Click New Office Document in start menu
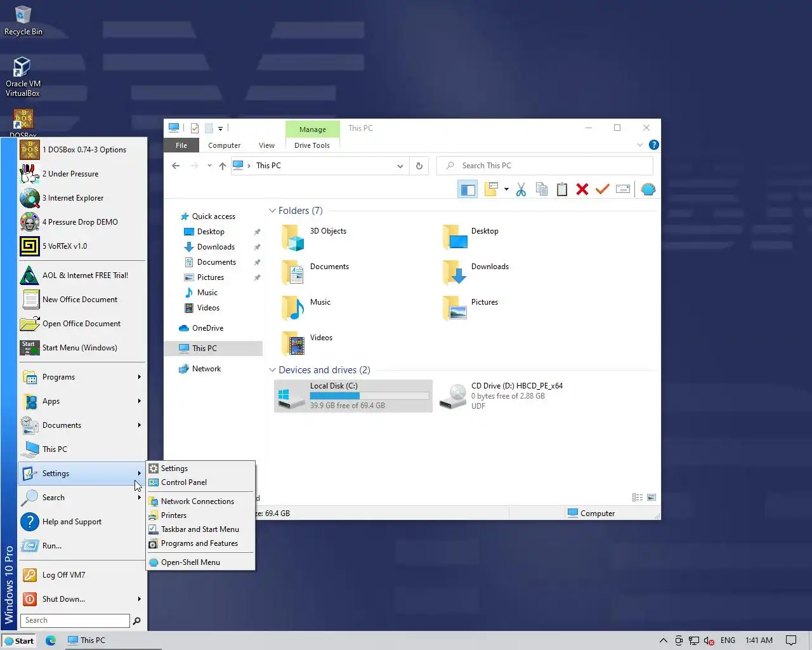This screenshot has height=650, width=812. (82, 300)
